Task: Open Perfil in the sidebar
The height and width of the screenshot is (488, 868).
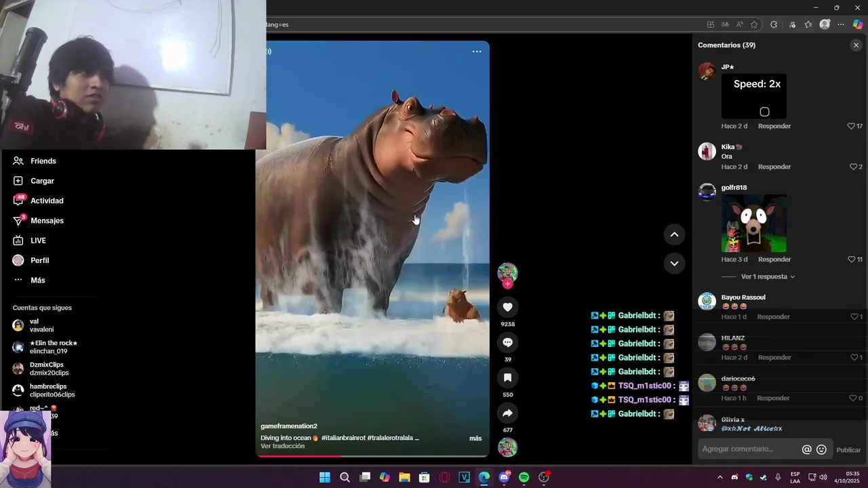Action: pos(31,260)
